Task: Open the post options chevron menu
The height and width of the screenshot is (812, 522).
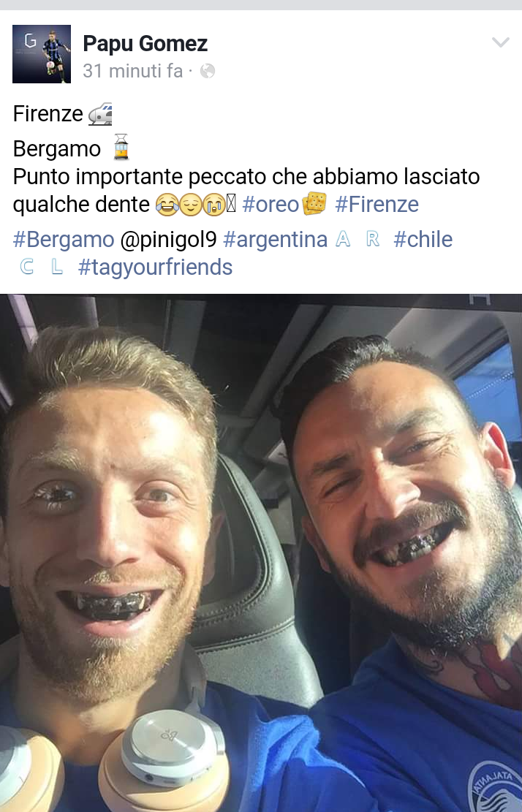Action: coord(500,42)
